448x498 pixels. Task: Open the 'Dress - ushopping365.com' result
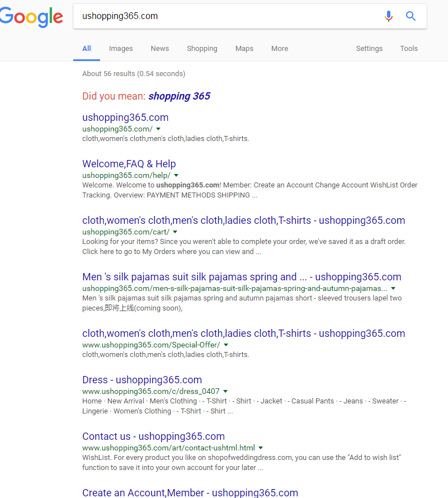point(142,380)
